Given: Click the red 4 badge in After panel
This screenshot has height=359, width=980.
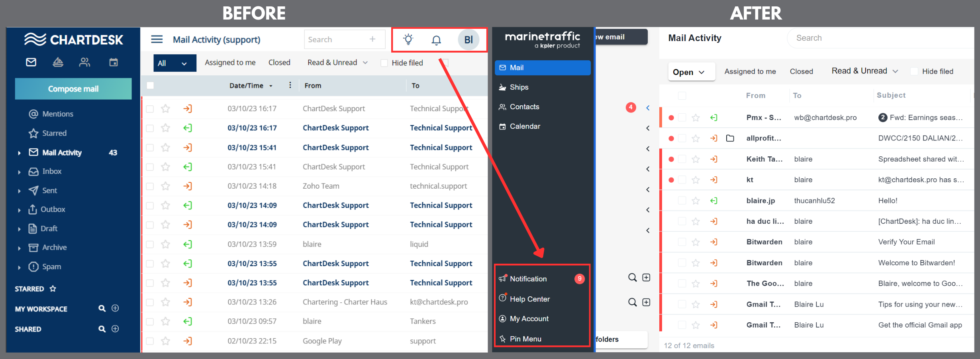Looking at the screenshot, I should pos(631,107).
